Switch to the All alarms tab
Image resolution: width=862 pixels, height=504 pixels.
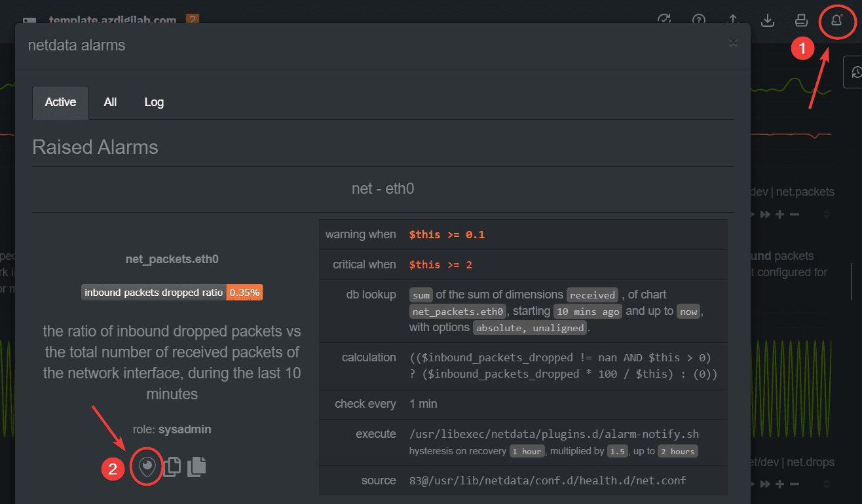tap(110, 102)
